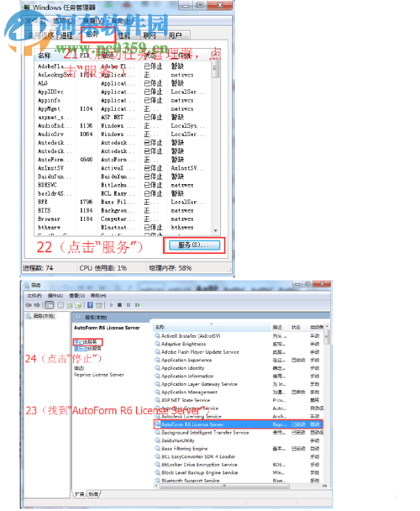
Task: Select Background Intelligent Transfer Service row
Action: point(238,432)
